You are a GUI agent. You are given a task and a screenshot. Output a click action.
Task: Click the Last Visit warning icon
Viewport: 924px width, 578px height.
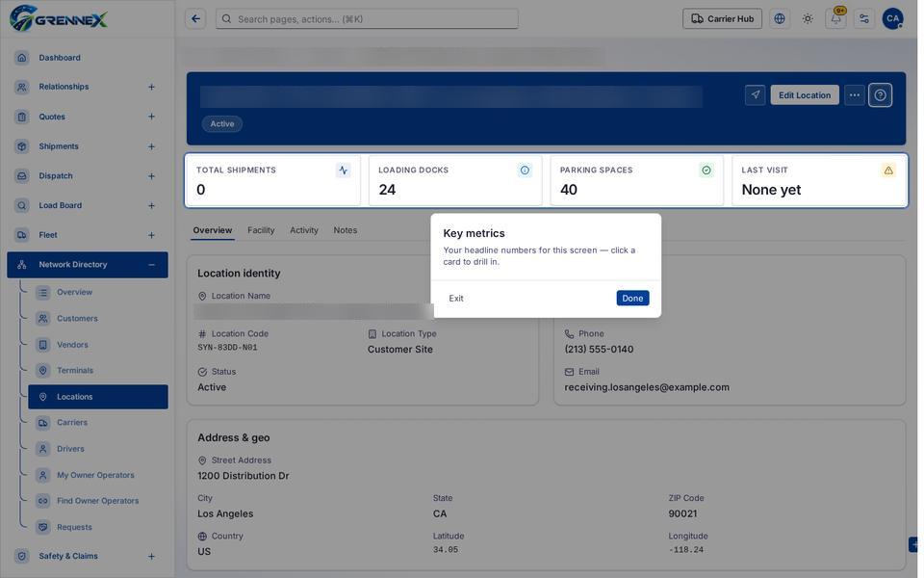pyautogui.click(x=888, y=171)
